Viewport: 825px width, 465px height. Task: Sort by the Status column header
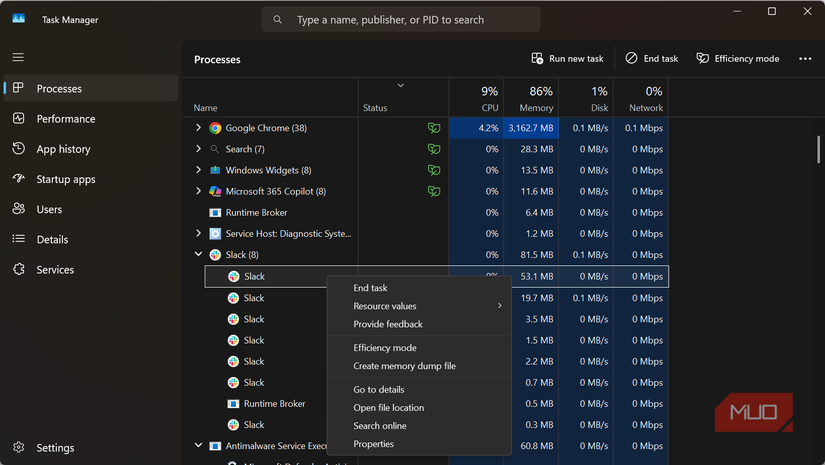404,98
